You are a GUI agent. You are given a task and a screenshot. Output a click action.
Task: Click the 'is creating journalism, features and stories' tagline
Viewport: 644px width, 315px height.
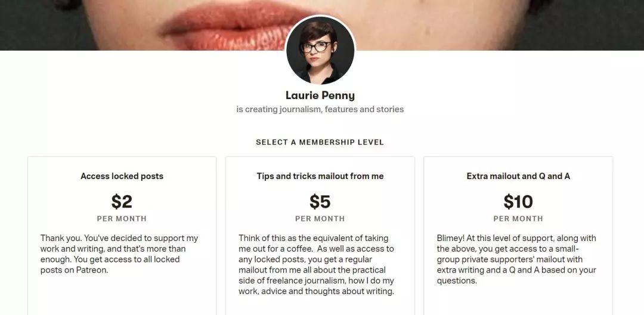click(x=320, y=110)
